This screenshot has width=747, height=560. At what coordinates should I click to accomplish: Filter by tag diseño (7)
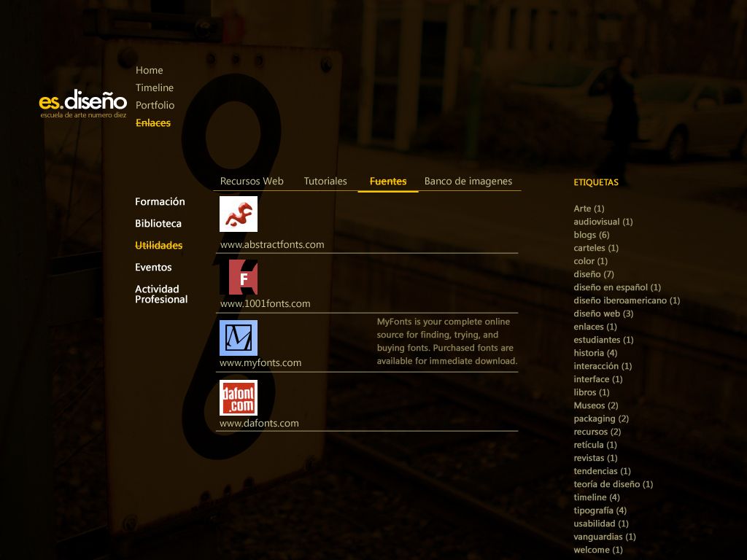pyautogui.click(x=594, y=274)
